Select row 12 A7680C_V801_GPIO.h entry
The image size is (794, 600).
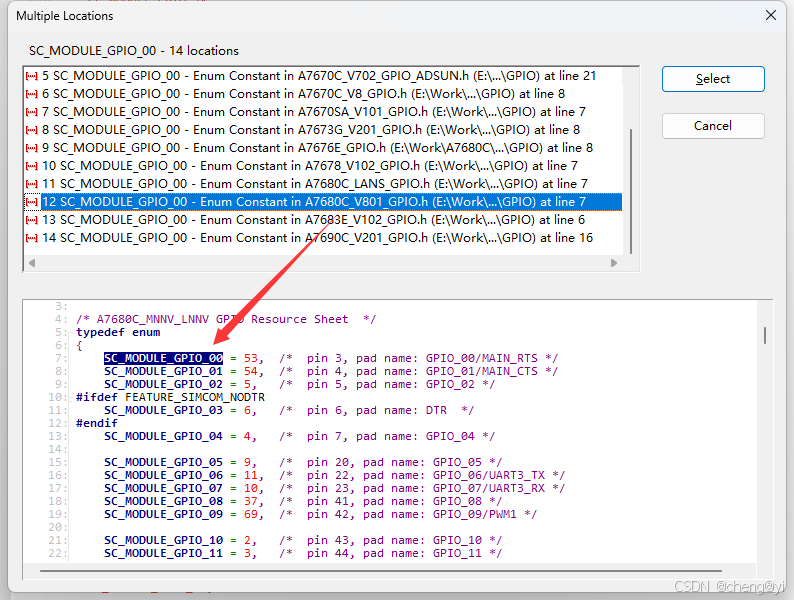click(323, 202)
